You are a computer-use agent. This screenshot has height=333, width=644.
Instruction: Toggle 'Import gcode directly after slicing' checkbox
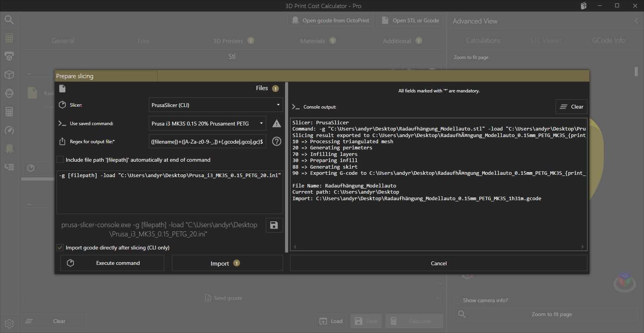60,248
